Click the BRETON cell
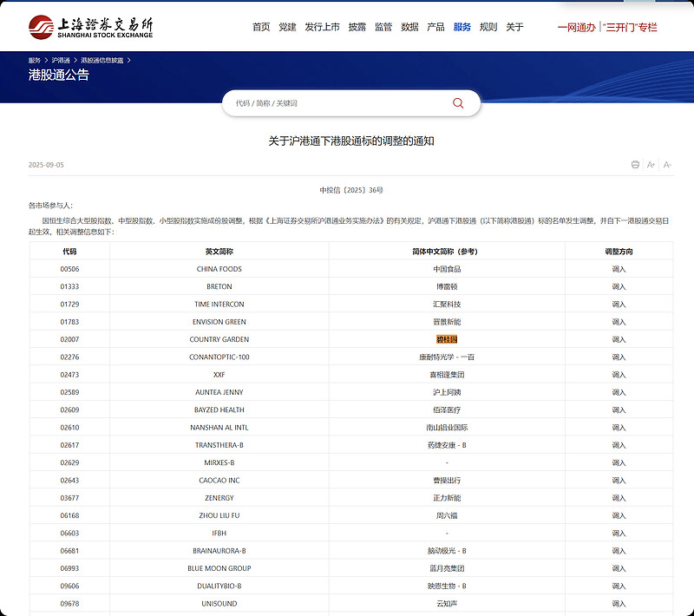The image size is (694, 616). point(219,287)
